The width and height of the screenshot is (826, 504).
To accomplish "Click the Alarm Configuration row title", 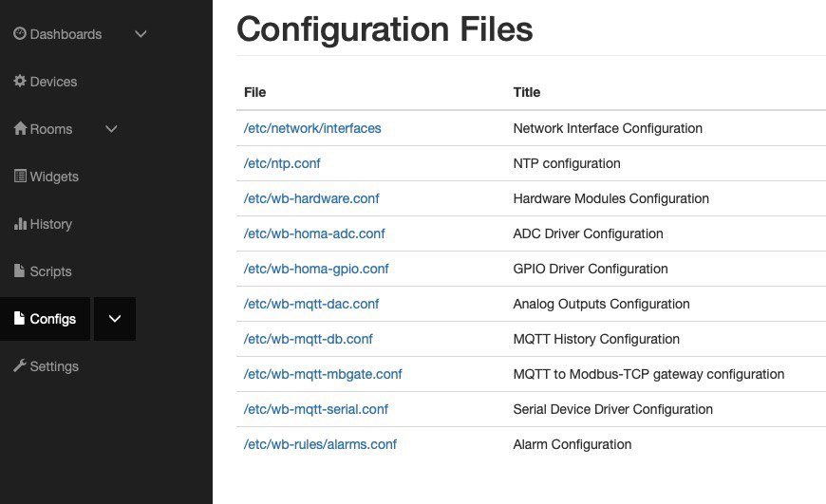I will (573, 444).
